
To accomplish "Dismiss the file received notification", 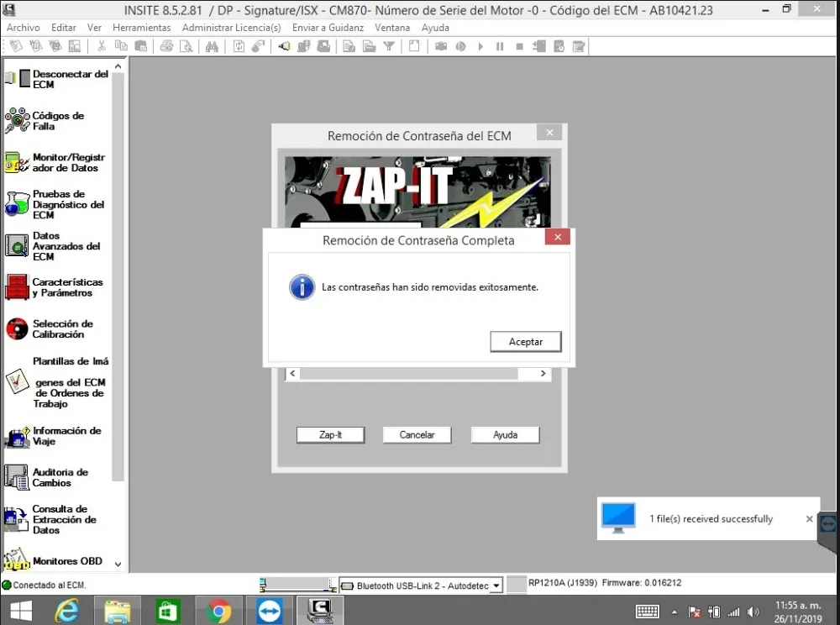I will click(x=809, y=518).
